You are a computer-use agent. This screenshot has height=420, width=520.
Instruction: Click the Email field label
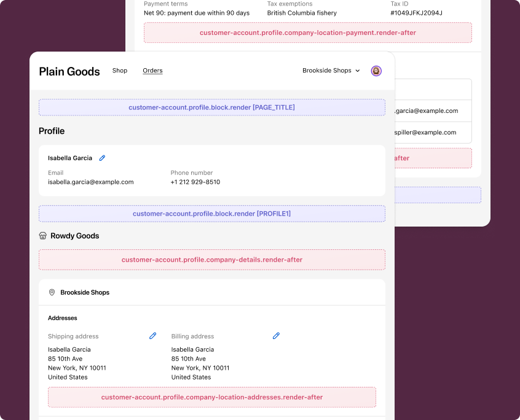(55, 173)
